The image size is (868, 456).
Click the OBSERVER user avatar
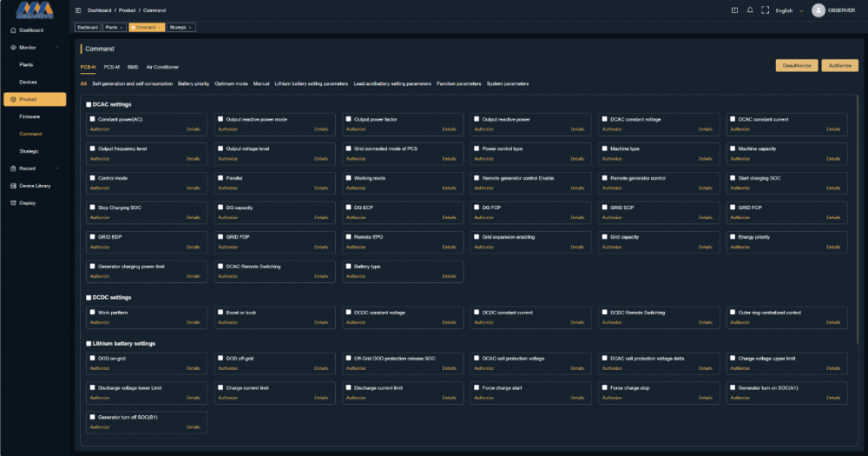pos(818,10)
